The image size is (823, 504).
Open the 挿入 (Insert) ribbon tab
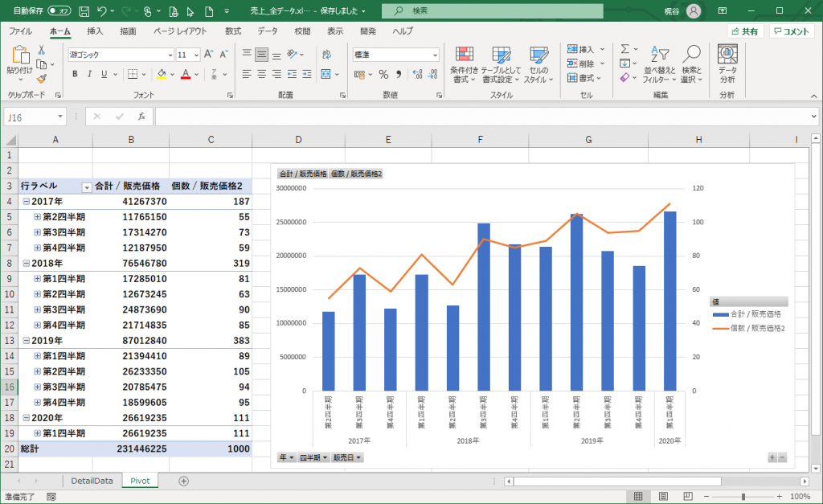(x=95, y=31)
